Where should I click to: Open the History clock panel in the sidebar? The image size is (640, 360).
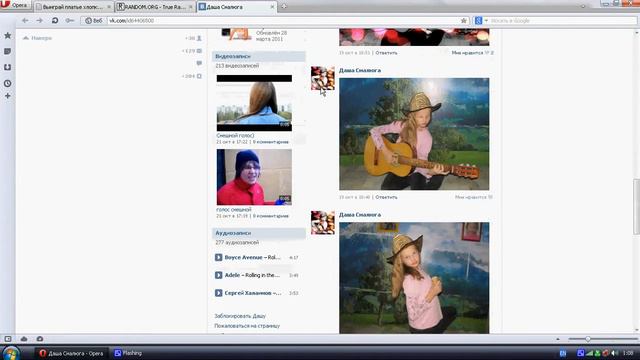click(x=7, y=83)
